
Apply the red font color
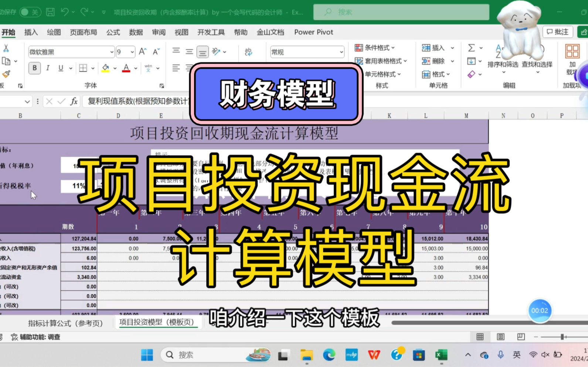click(126, 68)
